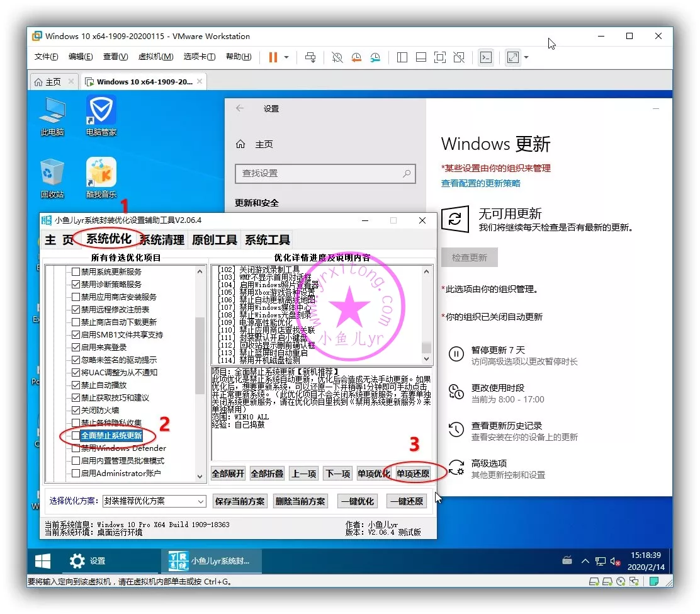The height and width of the screenshot is (614, 700).
Task: Open the 虚拟机(M) menu
Action: [155, 57]
